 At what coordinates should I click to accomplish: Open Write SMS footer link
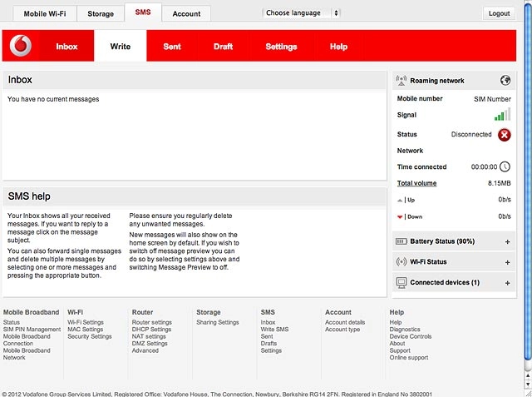tap(275, 330)
